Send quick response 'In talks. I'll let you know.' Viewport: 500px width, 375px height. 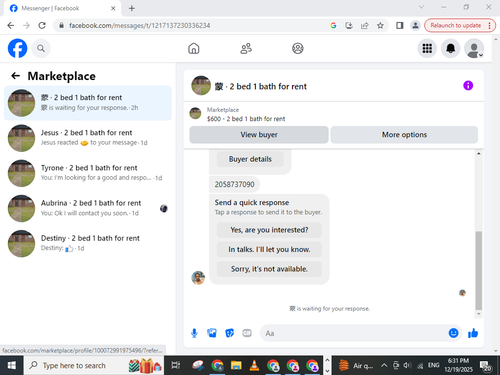pyautogui.click(x=269, y=249)
